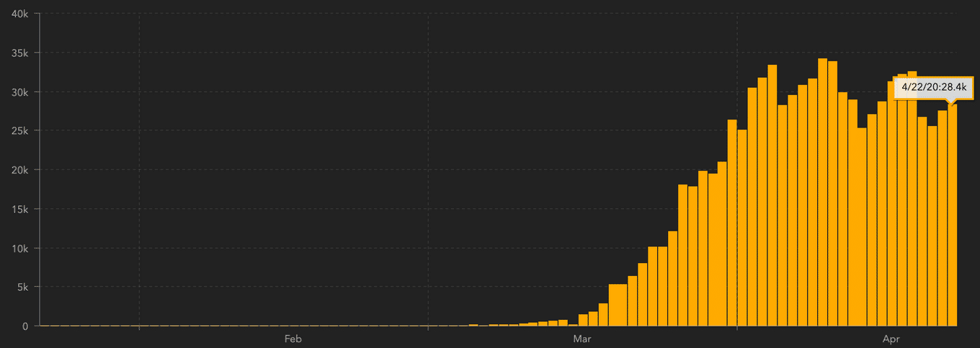Select the 5k y-axis label

pos(21,287)
